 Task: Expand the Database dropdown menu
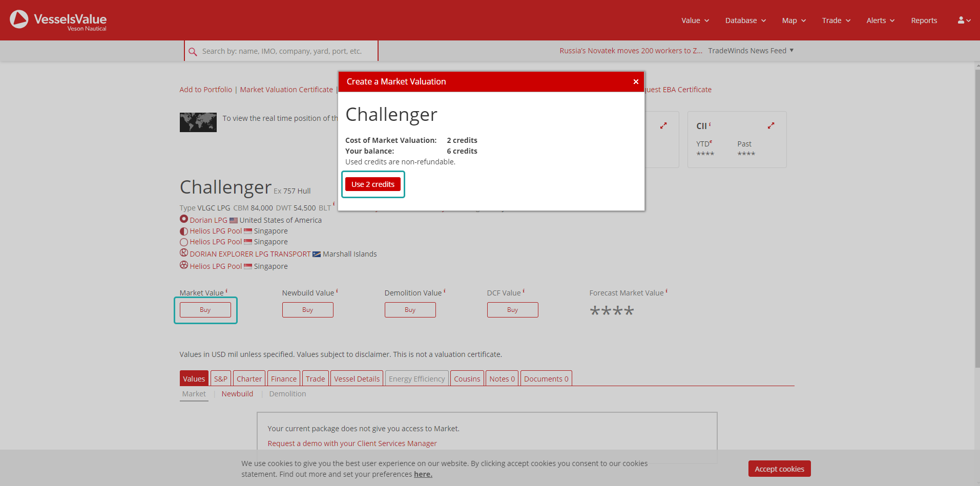[745, 20]
